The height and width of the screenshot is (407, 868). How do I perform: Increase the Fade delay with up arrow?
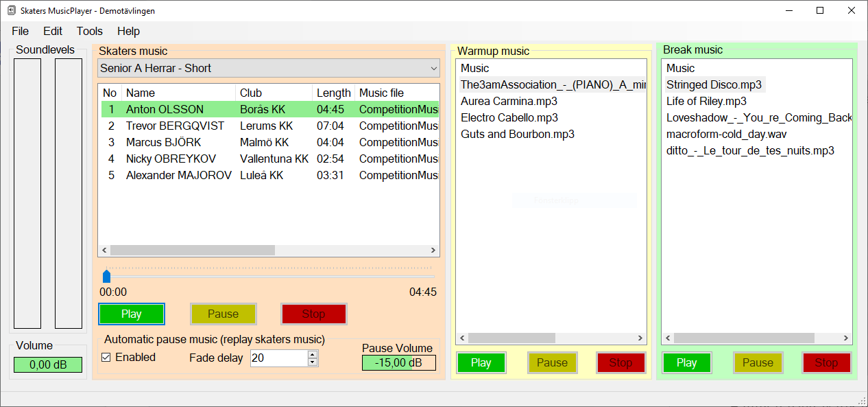(313, 354)
